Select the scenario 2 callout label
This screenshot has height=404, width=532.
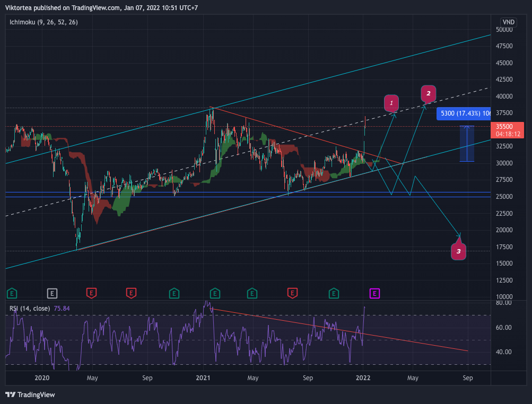coord(428,93)
